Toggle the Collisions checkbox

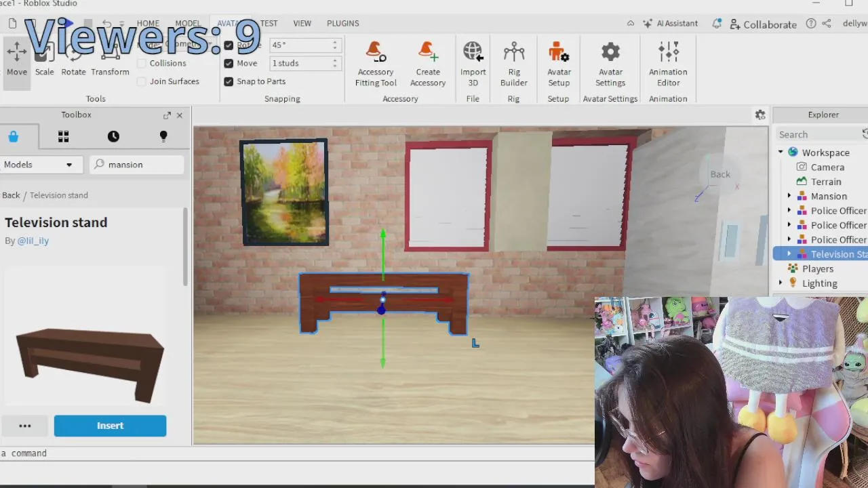pos(142,63)
